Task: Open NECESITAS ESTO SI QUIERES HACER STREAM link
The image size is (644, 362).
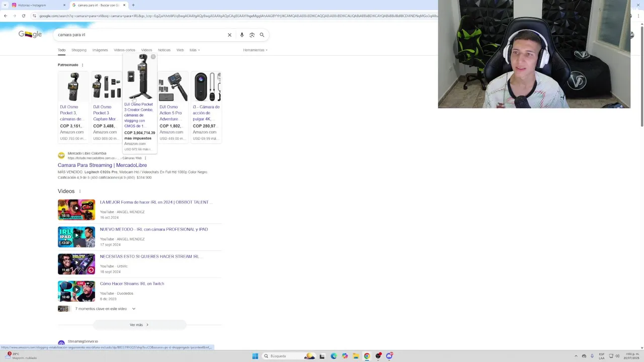Action: 150,256
